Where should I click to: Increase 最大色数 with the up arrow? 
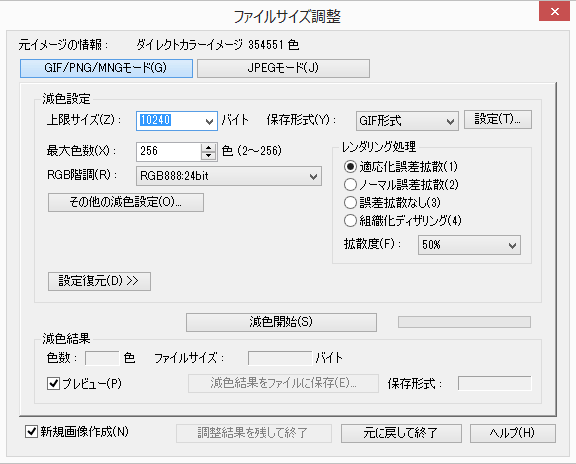[x=209, y=147]
